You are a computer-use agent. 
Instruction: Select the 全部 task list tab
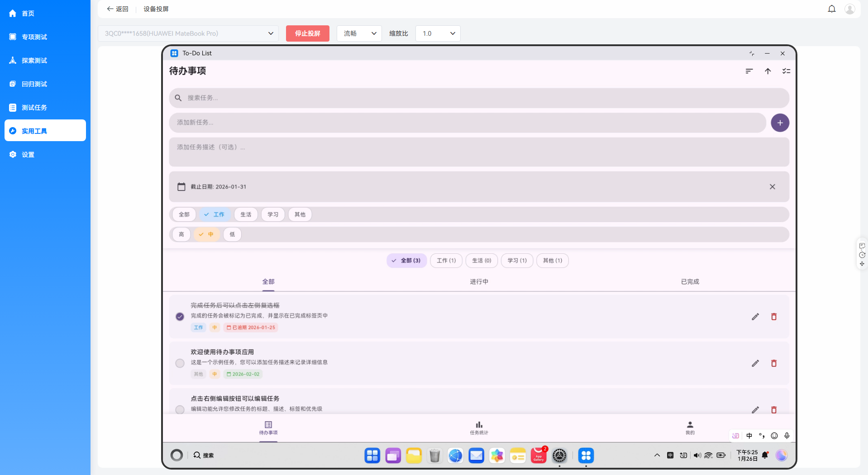(268, 281)
